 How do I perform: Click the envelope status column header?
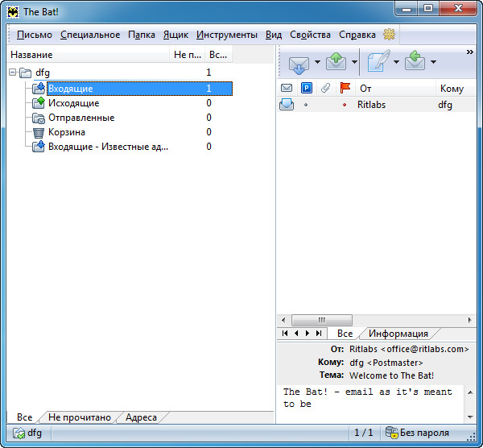coord(287,88)
